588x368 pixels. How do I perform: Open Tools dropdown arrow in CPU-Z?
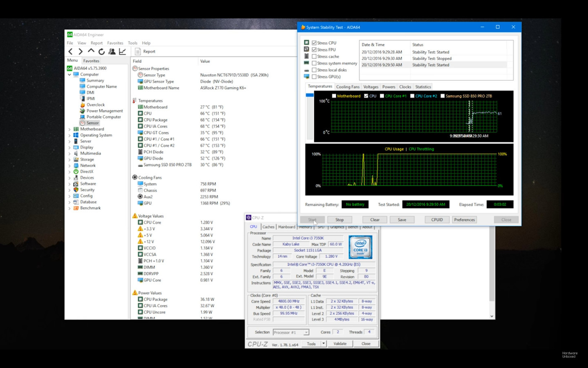(x=323, y=343)
